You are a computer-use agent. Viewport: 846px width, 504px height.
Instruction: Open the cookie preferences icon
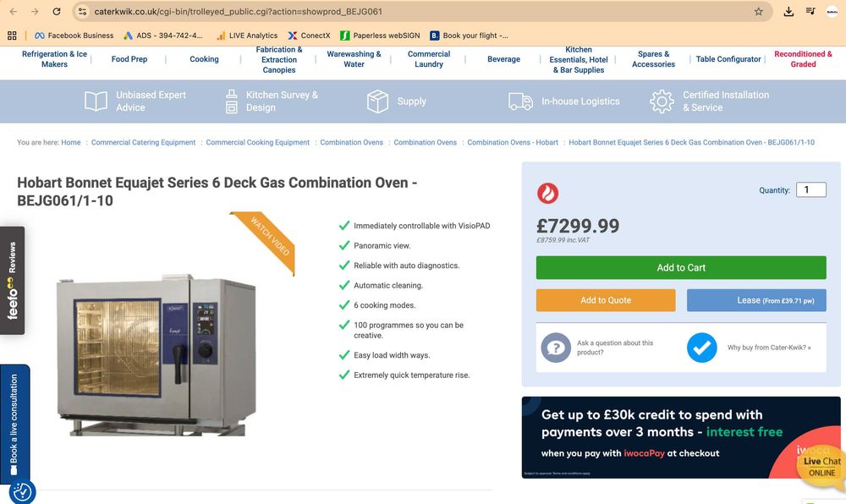click(x=22, y=491)
